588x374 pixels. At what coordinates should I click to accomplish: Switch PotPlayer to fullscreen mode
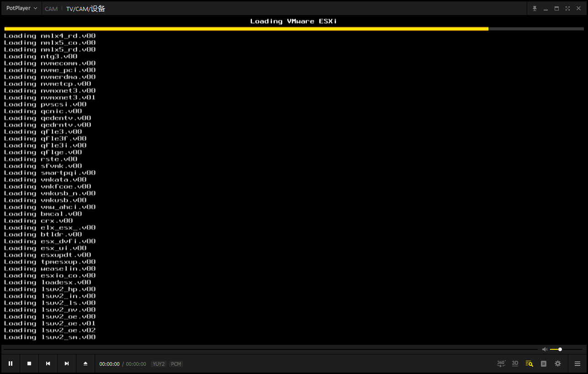(567, 8)
